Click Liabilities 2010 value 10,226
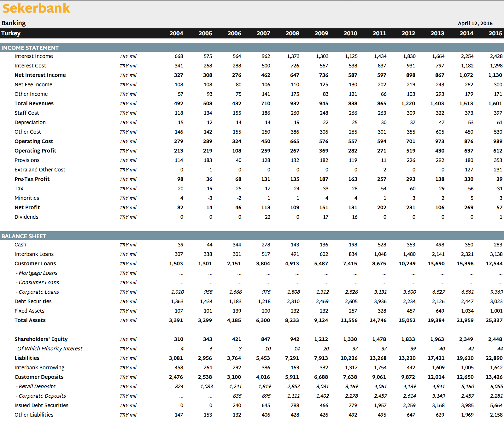Image resolution: width=504 pixels, height=421 pixels. [x=349, y=358]
